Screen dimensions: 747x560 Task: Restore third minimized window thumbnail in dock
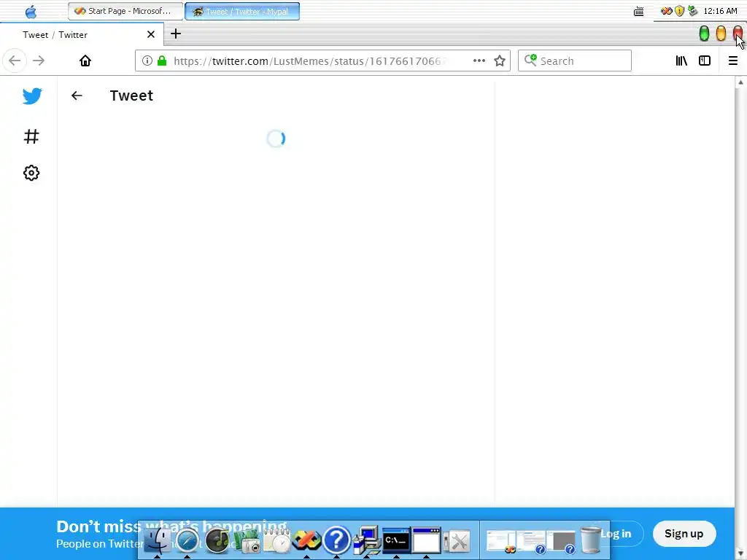561,542
